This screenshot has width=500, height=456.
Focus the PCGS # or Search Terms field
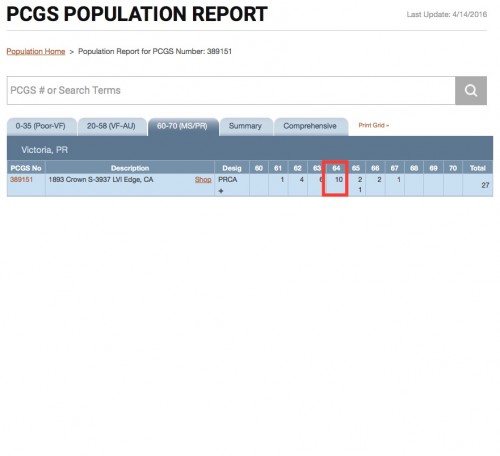(x=231, y=90)
